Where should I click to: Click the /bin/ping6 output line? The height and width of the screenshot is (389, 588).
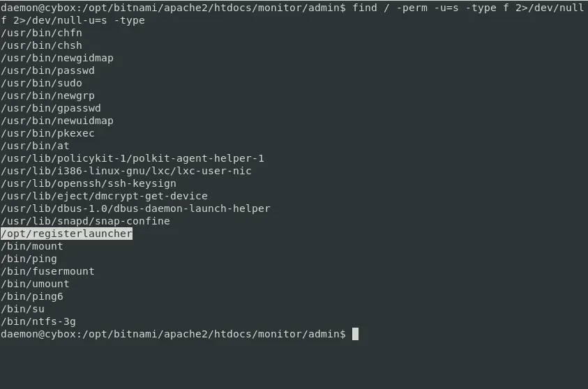click(32, 296)
